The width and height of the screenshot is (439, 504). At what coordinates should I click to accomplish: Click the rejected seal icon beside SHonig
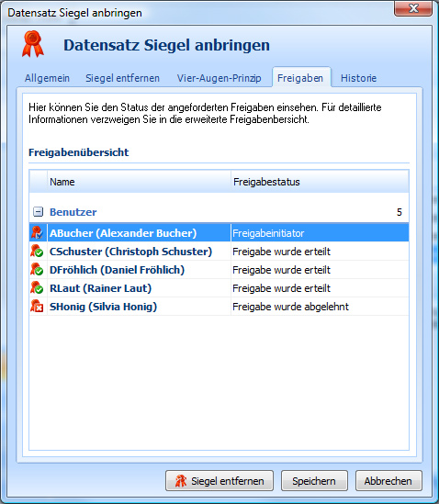tap(37, 306)
